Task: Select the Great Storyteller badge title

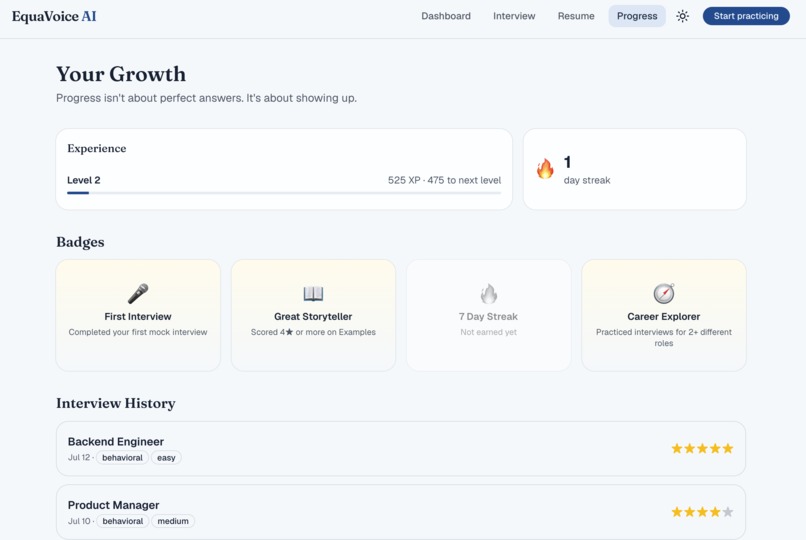Action: click(x=313, y=316)
